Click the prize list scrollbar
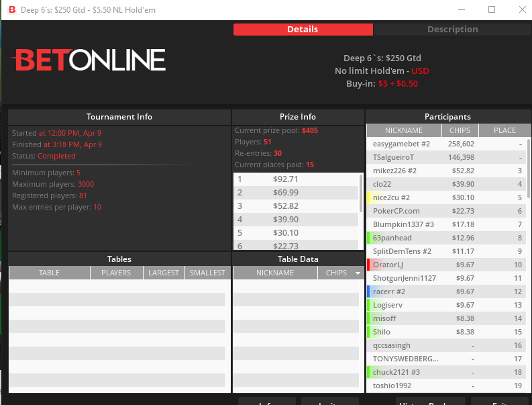Viewport: 532px width, 405px height. coord(361,193)
